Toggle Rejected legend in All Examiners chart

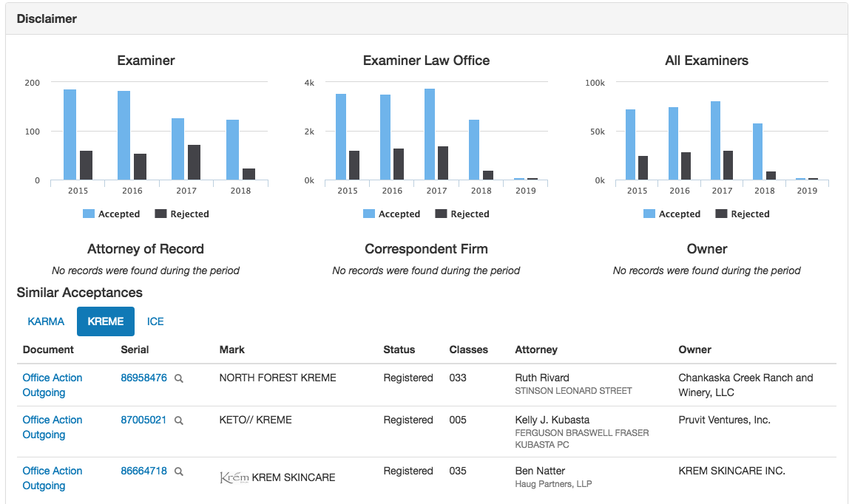(x=743, y=214)
